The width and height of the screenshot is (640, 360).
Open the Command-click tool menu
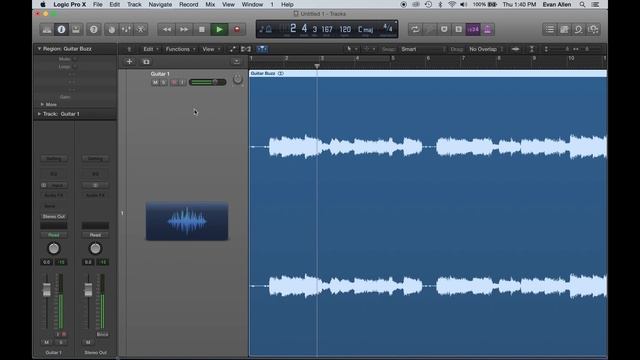coord(369,49)
